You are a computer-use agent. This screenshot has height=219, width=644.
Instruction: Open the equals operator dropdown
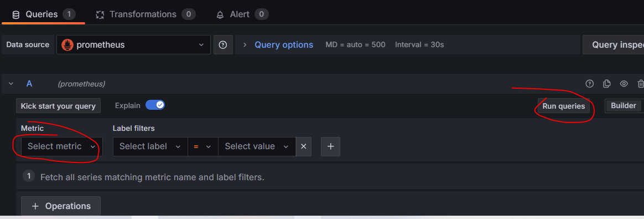pos(203,146)
